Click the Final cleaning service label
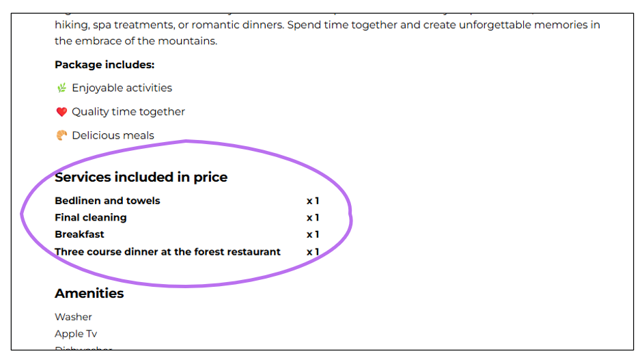642x364 pixels. (x=91, y=217)
